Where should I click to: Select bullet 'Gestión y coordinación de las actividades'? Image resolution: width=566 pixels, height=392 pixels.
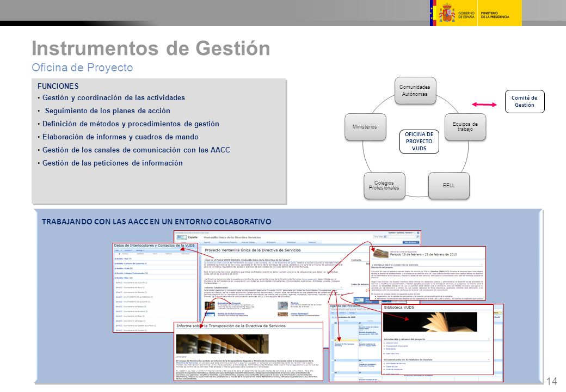114,98
